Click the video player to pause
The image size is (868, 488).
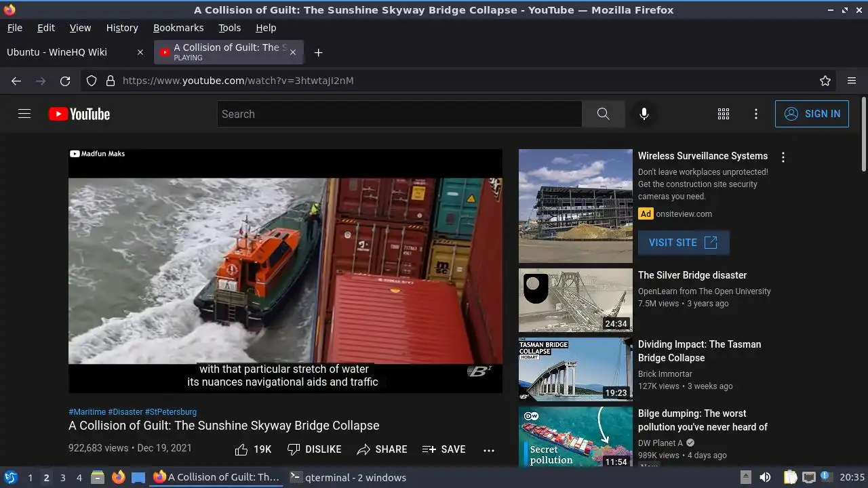pyautogui.click(x=285, y=270)
